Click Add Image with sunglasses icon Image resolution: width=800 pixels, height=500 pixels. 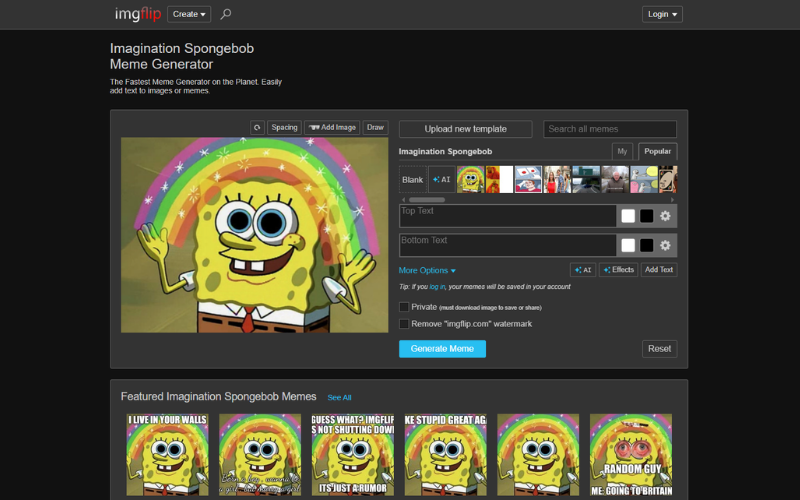tap(332, 128)
